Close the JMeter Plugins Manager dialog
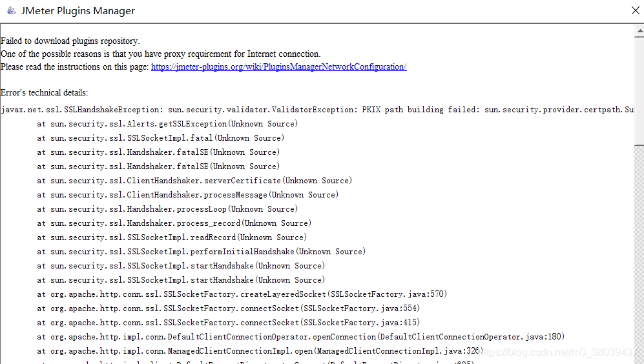Viewport: 644px width, 364px height. tap(636, 11)
